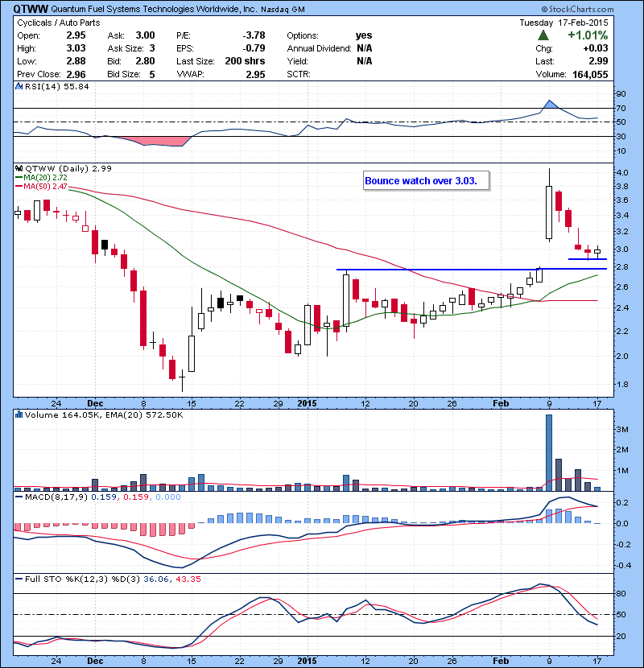
Task: Click the 4.0 price axis label
Action: click(622, 172)
